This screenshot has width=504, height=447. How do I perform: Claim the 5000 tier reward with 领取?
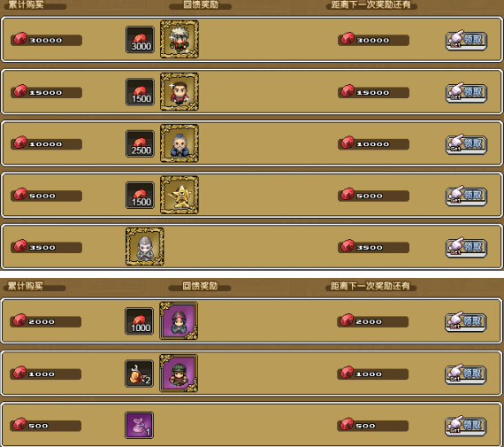point(466,196)
